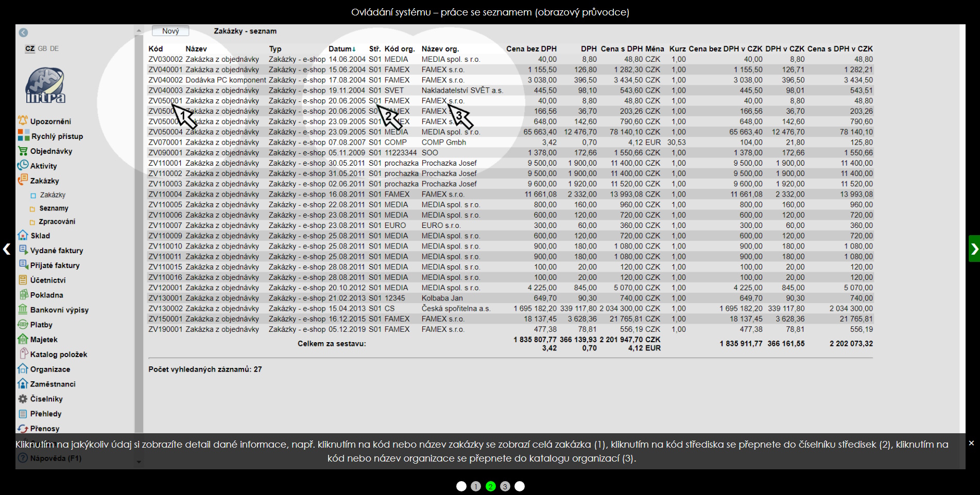Open Vydané faktury menu item

click(56, 251)
